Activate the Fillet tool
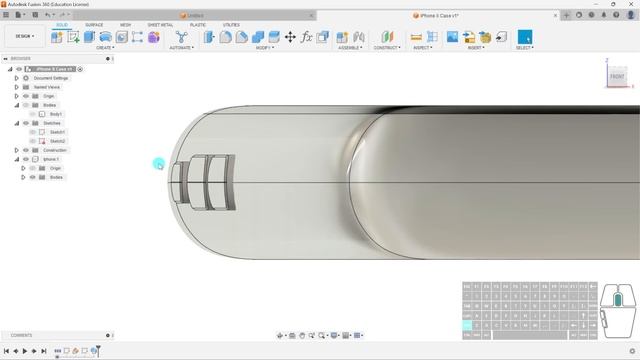This screenshot has height=360, width=640. [x=225, y=37]
